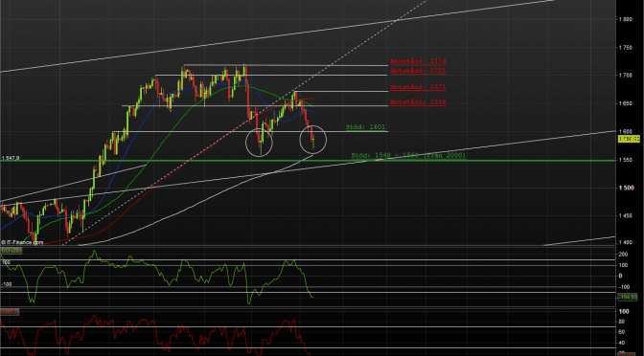This screenshot has width=644, height=356.
Task: Select the 'Motstånd: 1701' resistance label
Action: 418,71
